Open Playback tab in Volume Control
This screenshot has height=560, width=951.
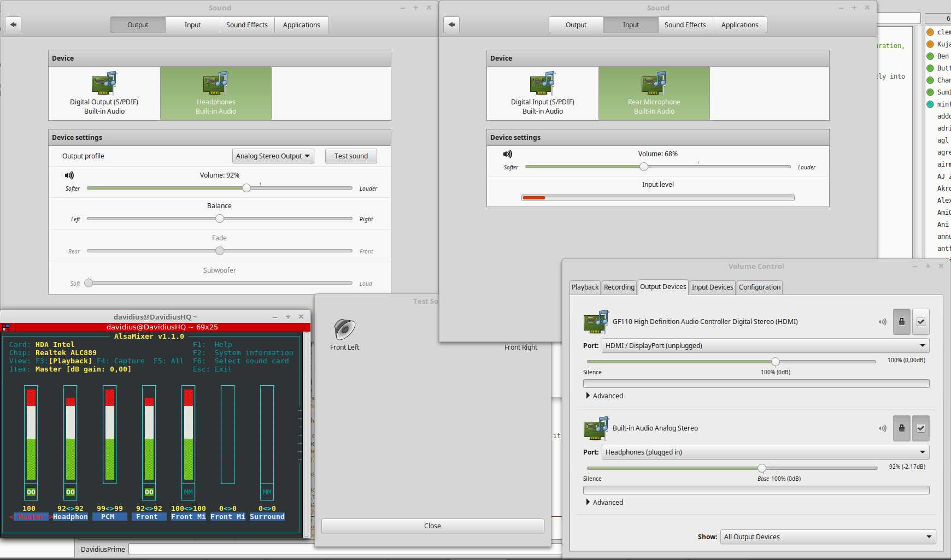585,287
